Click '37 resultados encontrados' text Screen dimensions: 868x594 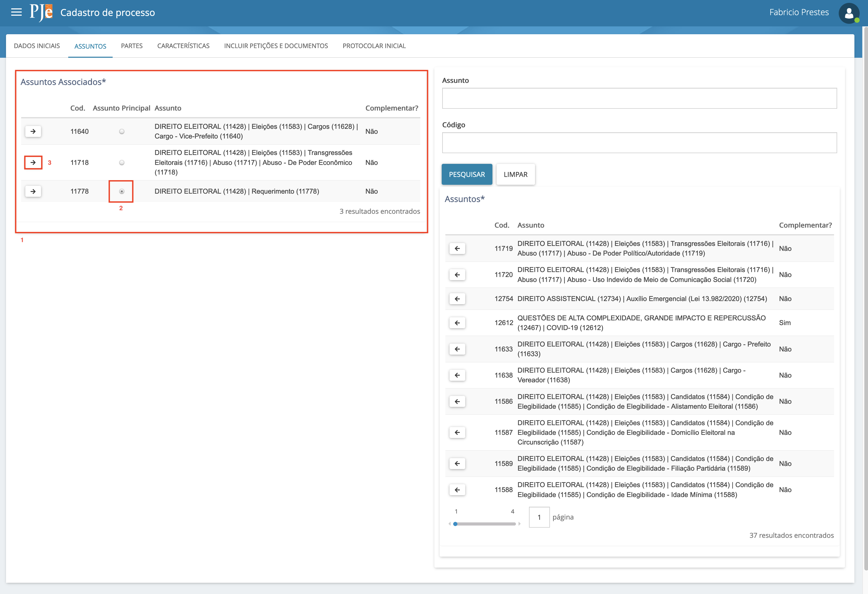pyautogui.click(x=791, y=535)
